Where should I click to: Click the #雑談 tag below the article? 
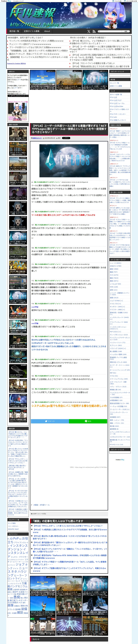[x=36, y=505]
